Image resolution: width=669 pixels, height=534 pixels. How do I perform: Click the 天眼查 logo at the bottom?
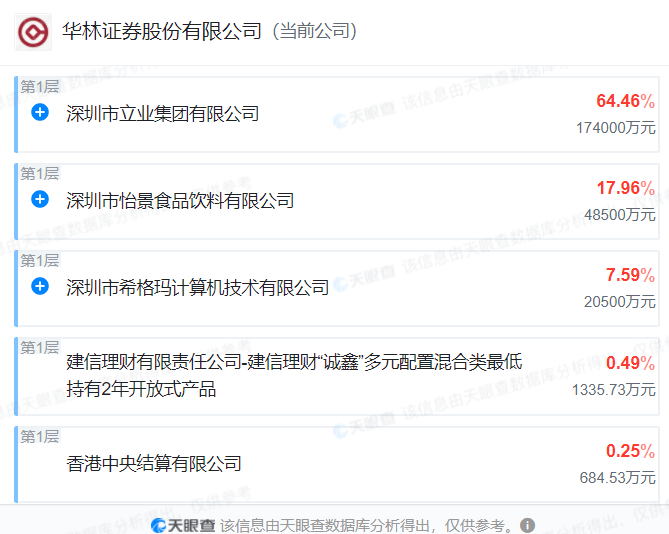(x=183, y=525)
